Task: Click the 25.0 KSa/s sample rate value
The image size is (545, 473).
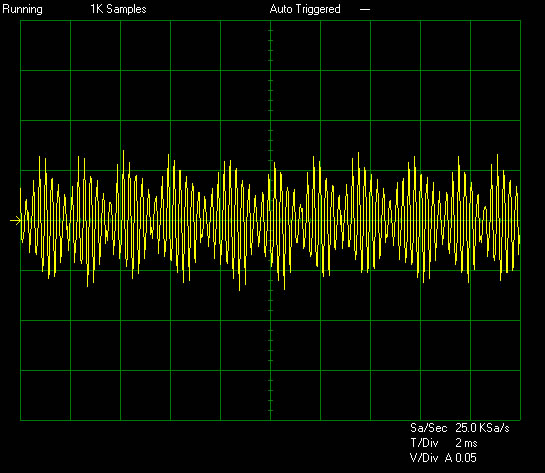Action: (482, 428)
